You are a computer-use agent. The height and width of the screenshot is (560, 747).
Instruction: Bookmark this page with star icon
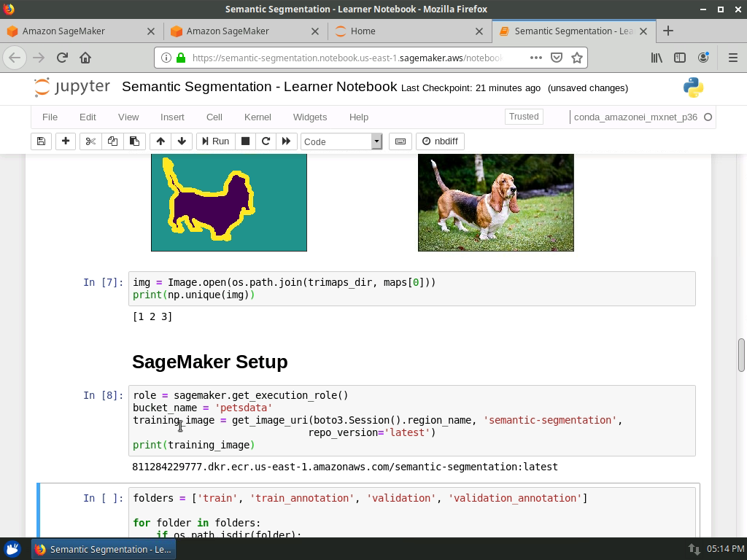click(x=577, y=58)
